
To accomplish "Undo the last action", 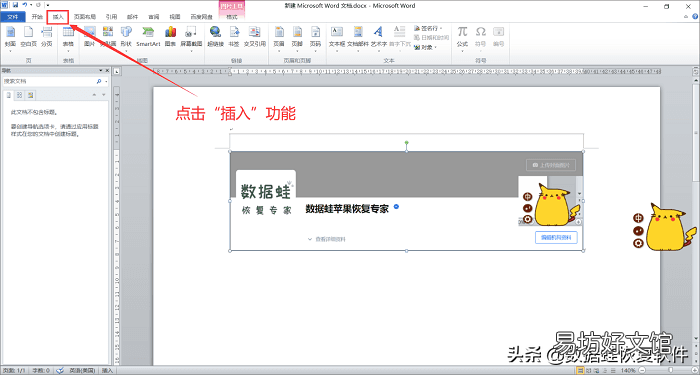I will pos(25,5).
